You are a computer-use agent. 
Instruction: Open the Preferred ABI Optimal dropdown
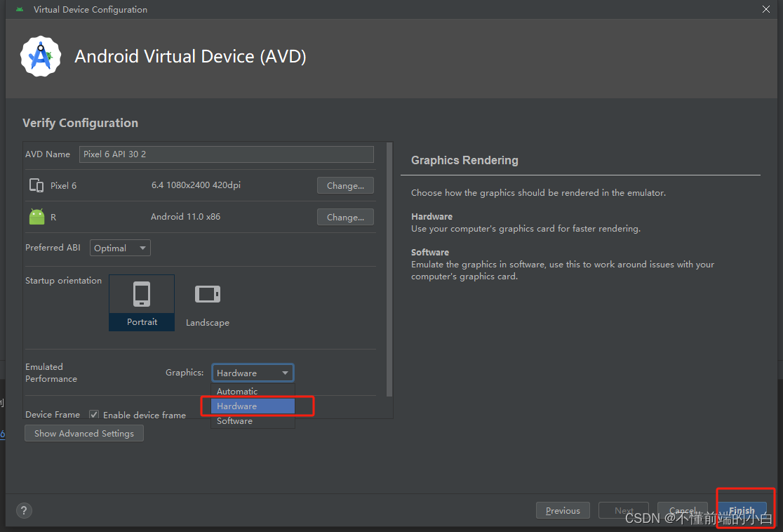click(120, 248)
